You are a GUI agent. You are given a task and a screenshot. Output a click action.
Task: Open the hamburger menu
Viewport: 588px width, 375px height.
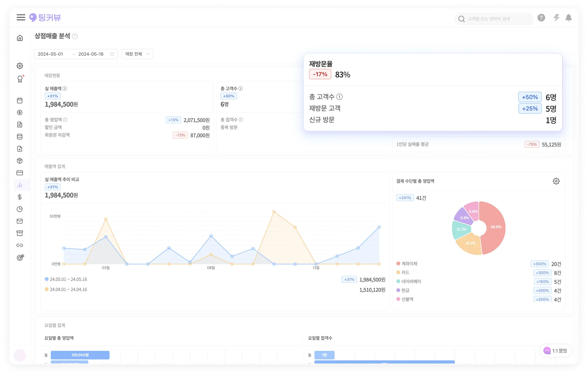[21, 18]
